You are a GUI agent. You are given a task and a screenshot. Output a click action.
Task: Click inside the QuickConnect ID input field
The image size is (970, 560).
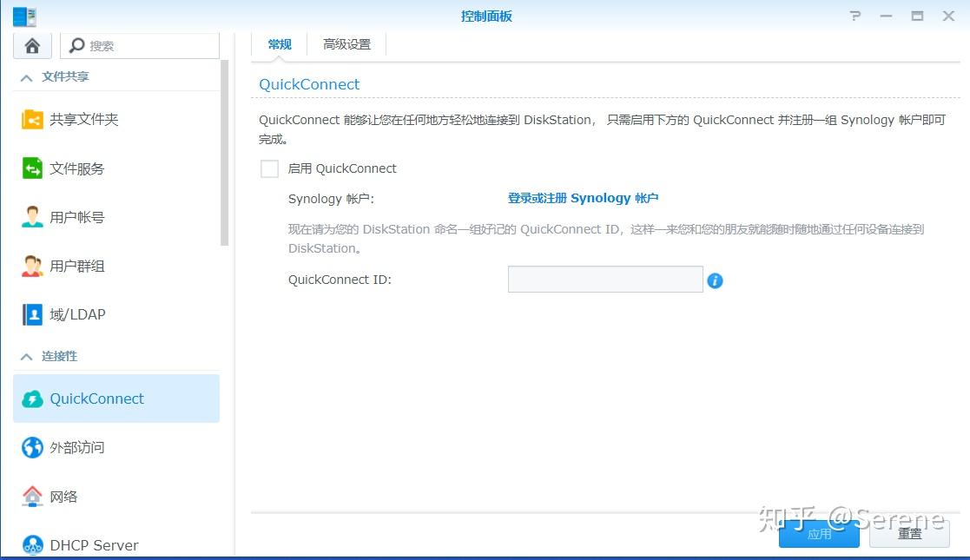(x=605, y=279)
